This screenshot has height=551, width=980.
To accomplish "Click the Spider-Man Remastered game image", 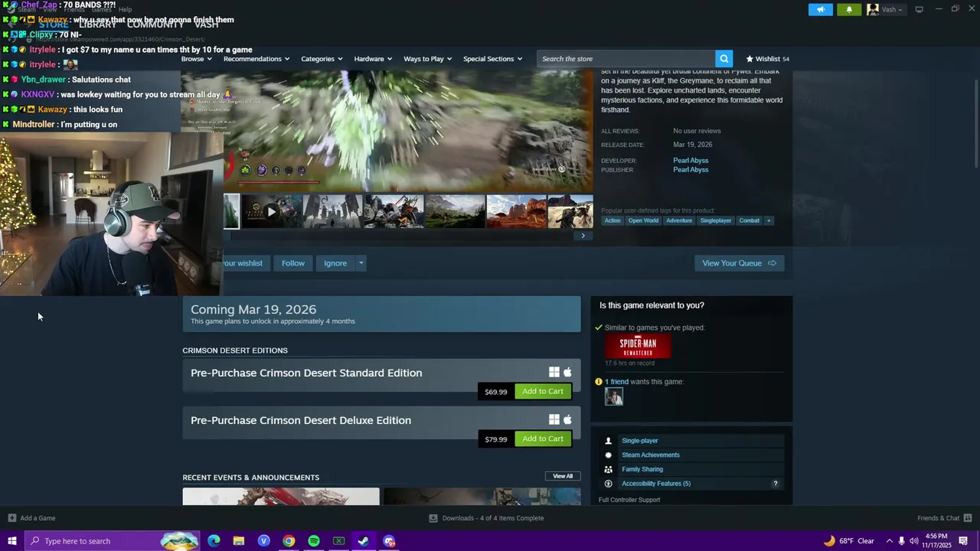I will click(638, 346).
